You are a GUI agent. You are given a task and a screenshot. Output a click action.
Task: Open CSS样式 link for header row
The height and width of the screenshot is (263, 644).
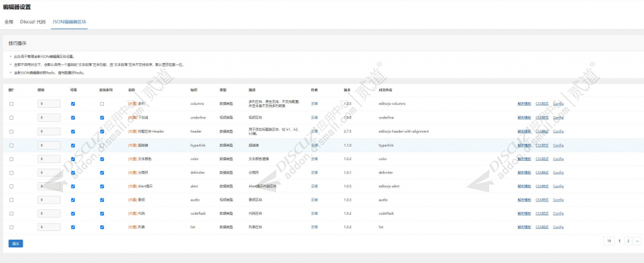(541, 132)
